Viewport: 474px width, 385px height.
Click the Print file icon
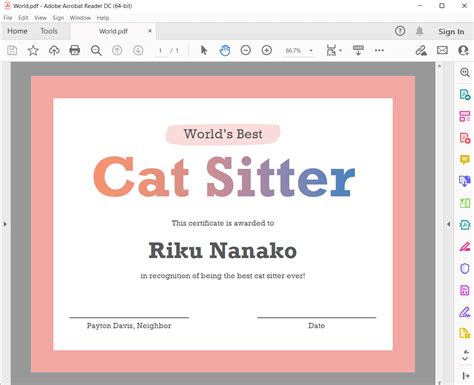tap(75, 50)
